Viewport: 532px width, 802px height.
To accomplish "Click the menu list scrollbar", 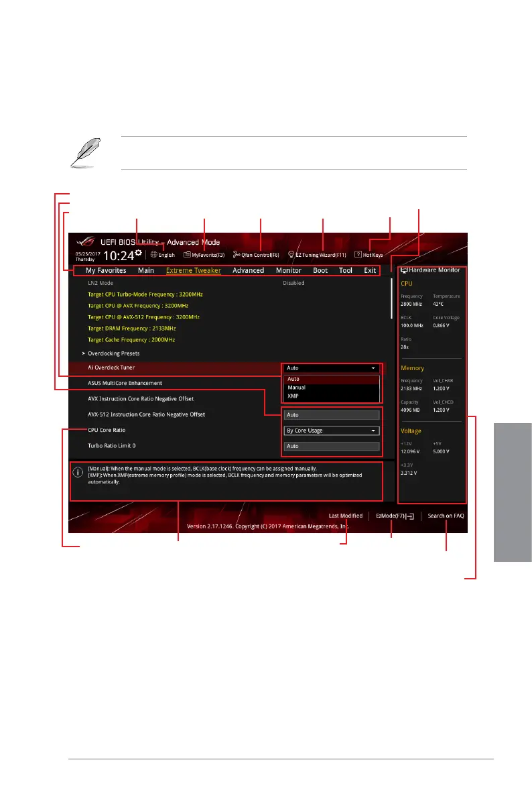I will (391, 298).
